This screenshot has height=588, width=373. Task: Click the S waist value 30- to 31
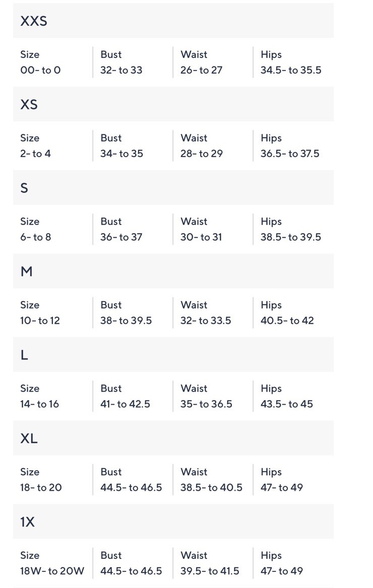tap(201, 237)
